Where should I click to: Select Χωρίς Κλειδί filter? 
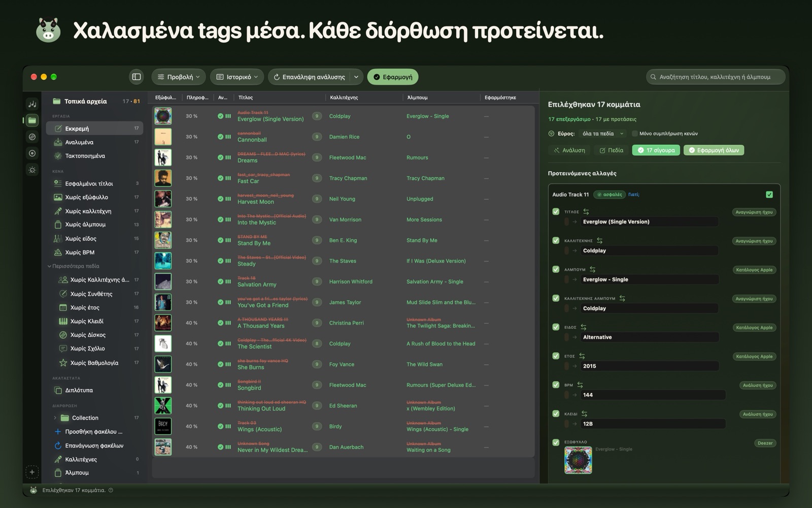point(95,321)
